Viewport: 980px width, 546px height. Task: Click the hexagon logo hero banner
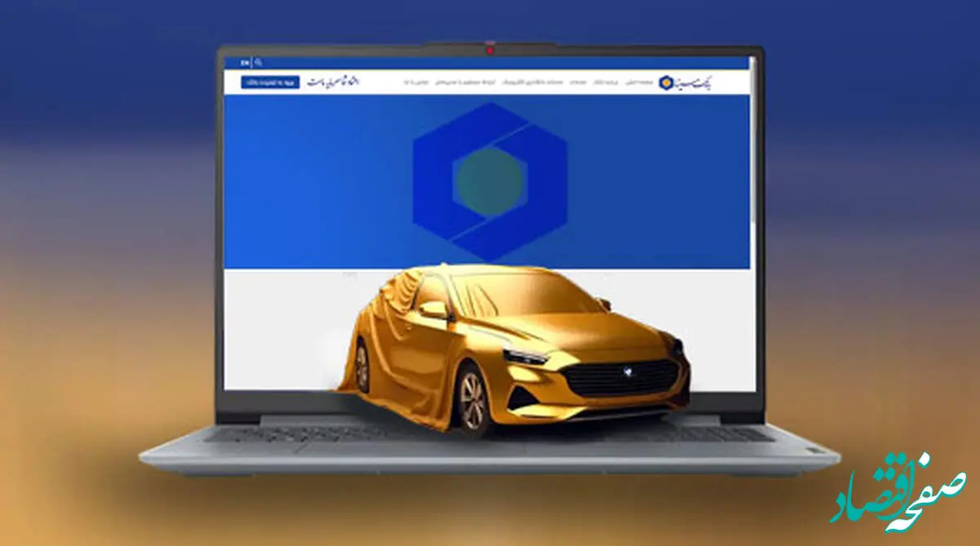coord(487,181)
